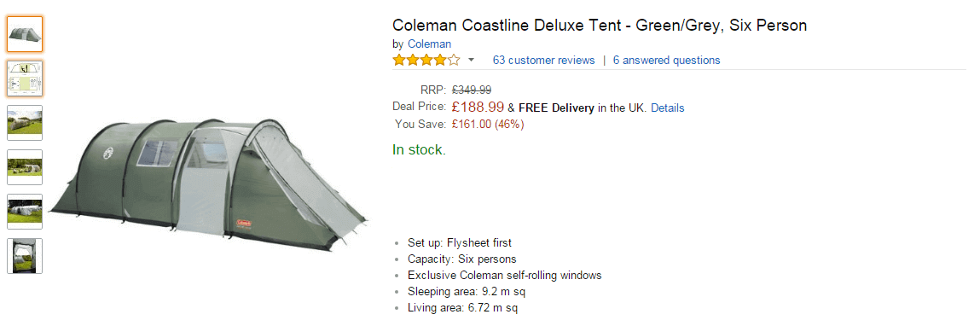Show the fourth thumbnail of the campsite scene
The height and width of the screenshot is (326, 980).
pos(25,167)
